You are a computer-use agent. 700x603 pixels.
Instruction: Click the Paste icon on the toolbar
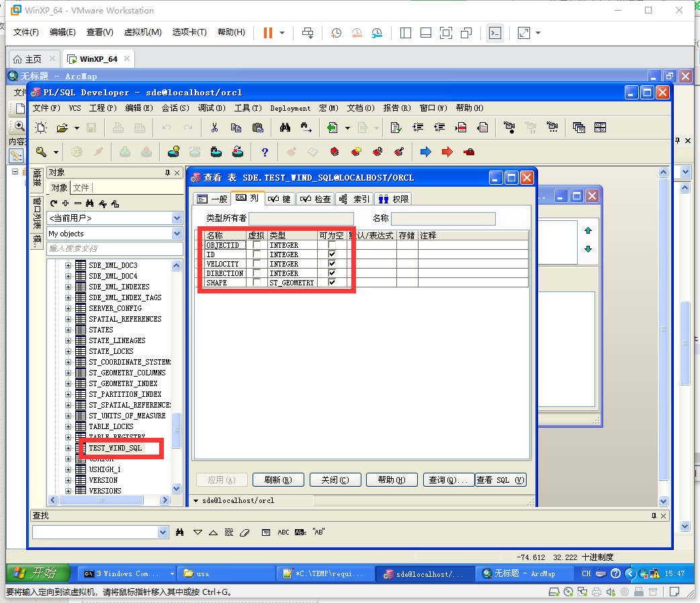tap(259, 128)
